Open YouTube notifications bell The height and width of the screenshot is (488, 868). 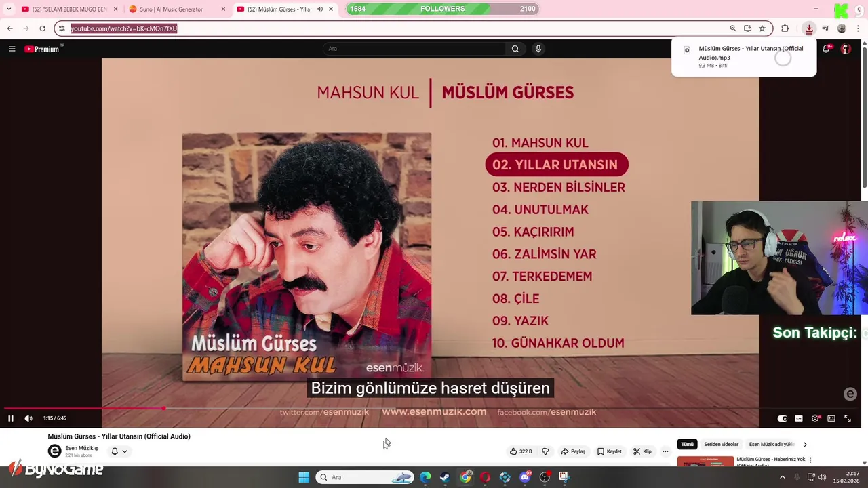coord(827,49)
